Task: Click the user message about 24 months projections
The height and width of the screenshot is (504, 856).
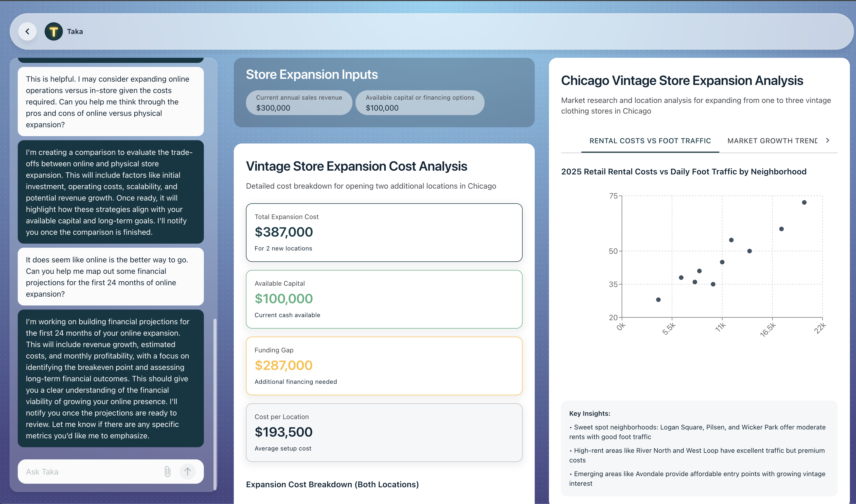Action: click(x=111, y=276)
